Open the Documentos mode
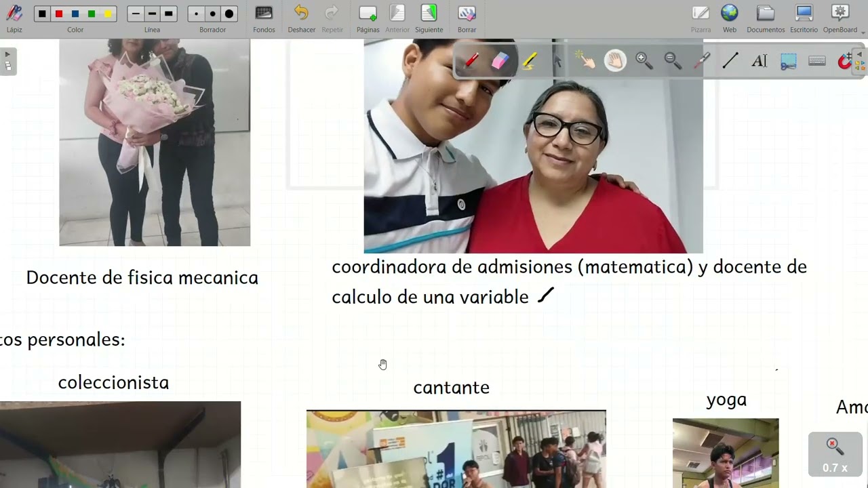Screen dimensions: 868x488 (x=766, y=18)
